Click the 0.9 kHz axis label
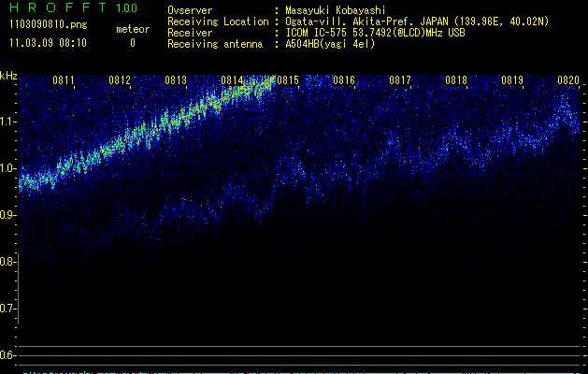Image resolution: width=588 pixels, height=374 pixels. (x=8, y=215)
